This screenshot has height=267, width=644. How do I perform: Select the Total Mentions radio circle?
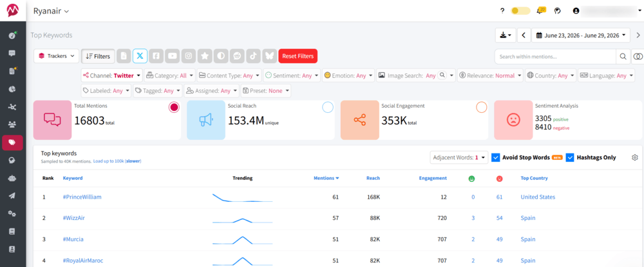174,107
